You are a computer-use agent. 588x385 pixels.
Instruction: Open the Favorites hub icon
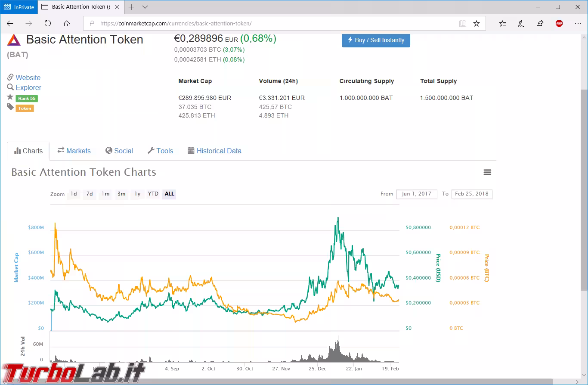[502, 24]
